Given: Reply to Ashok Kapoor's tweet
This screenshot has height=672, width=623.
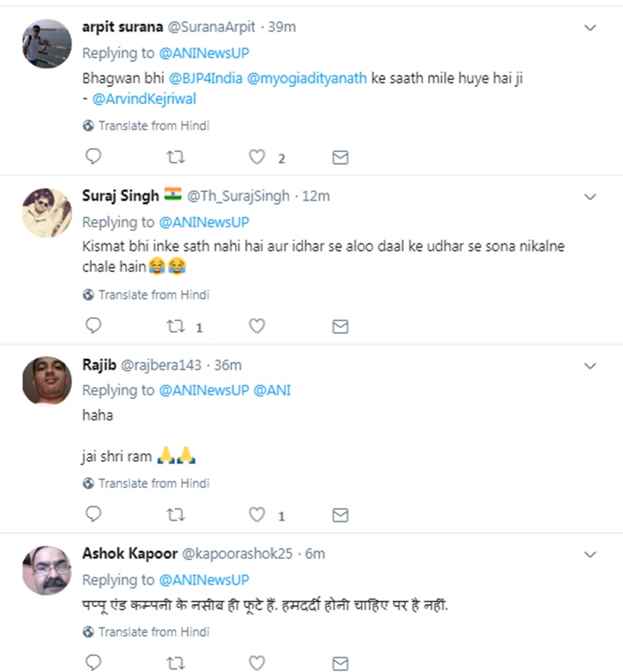Looking at the screenshot, I should click(93, 663).
